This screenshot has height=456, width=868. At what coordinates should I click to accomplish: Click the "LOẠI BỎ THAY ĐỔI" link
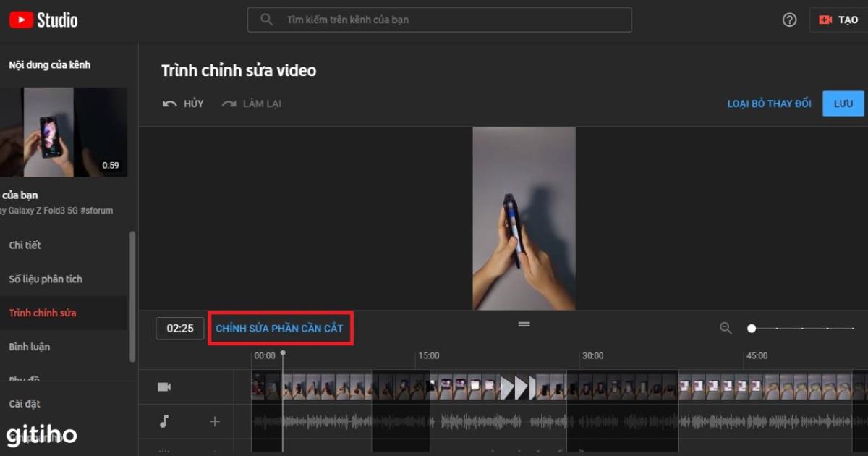769,103
